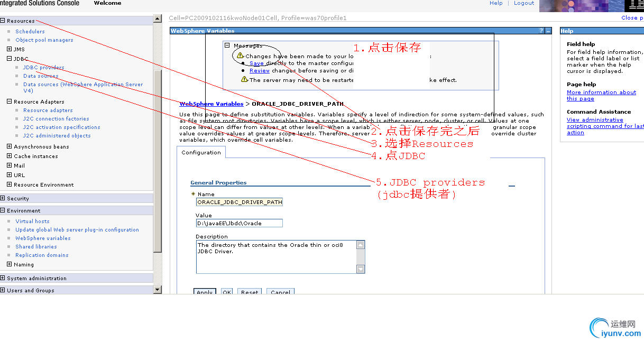Expand the URL node
Screen dimensions: 644x342
[9, 175]
